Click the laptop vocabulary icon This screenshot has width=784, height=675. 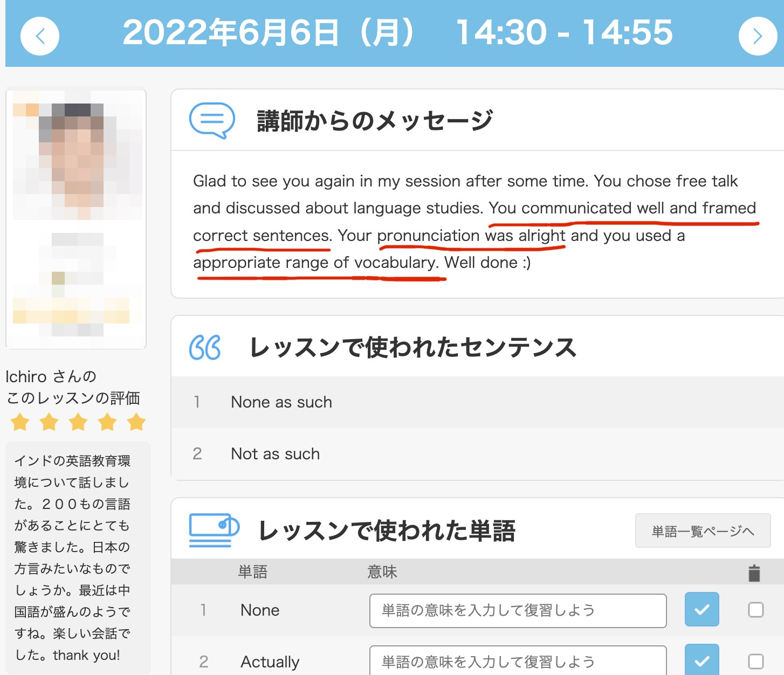214,530
